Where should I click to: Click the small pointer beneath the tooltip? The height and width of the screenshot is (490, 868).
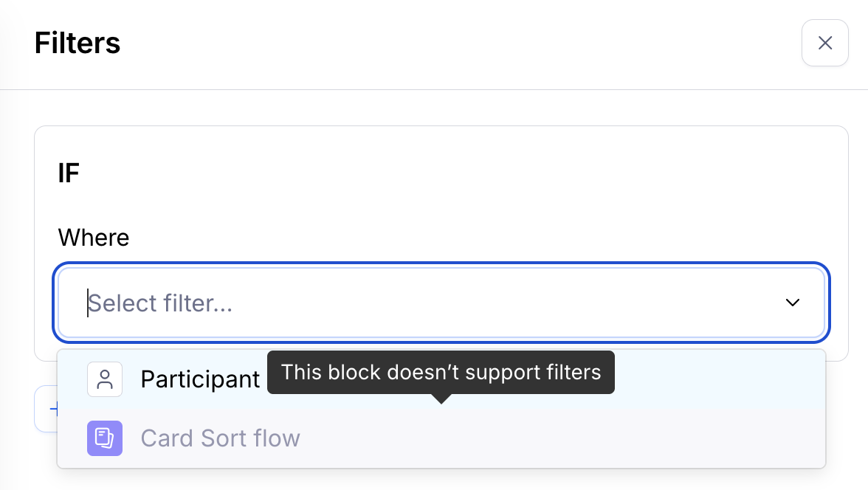[x=441, y=399]
